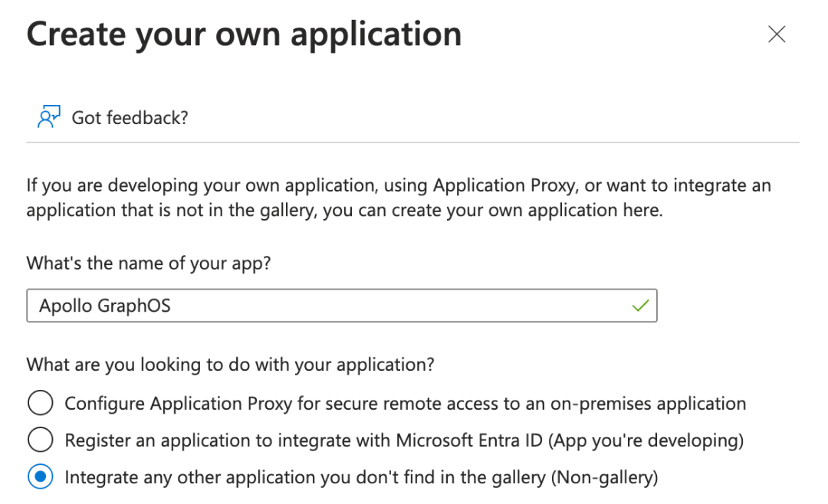The width and height of the screenshot is (828, 504).
Task: Click the green validation checkmark icon
Action: coord(640,306)
